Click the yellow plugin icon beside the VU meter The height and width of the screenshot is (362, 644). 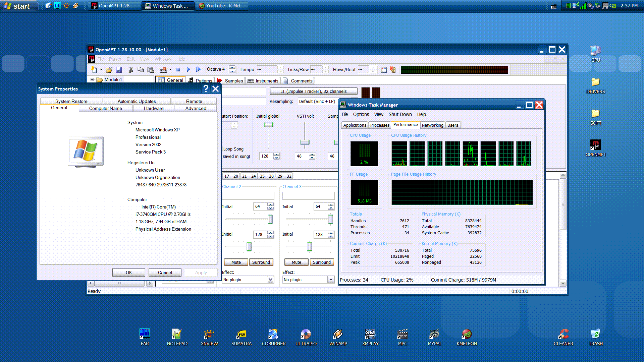point(393,70)
